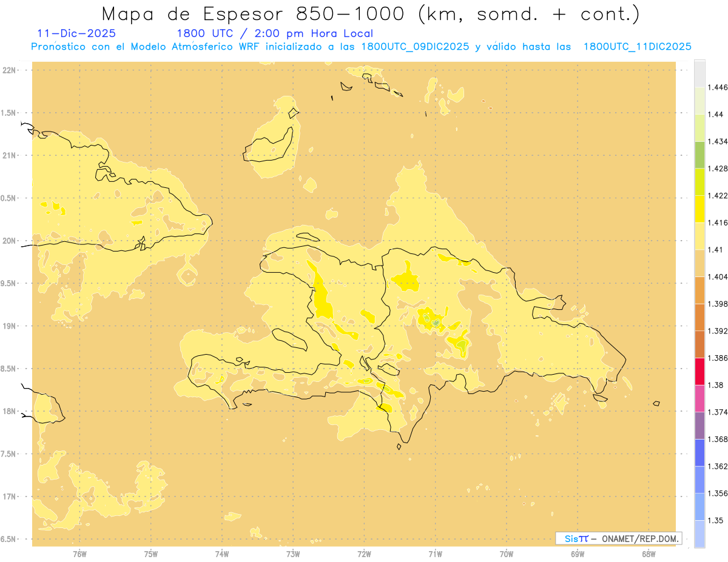Pick the blue colorbar swatch between 1.362 and 1.368
The height and width of the screenshot is (562, 728).
[699, 452]
